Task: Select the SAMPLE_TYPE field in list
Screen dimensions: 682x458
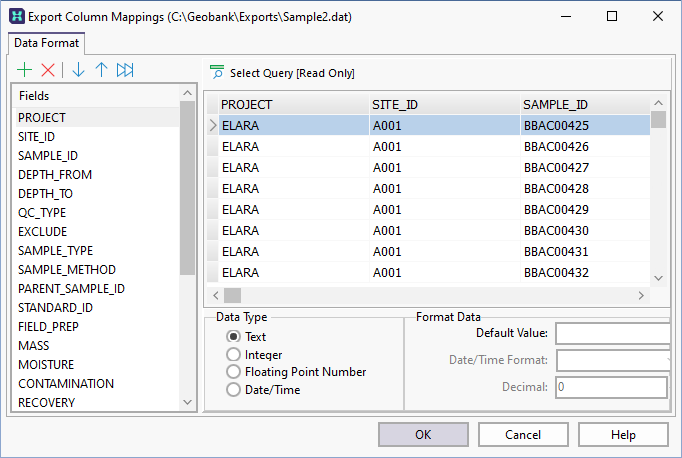Action: [56, 251]
